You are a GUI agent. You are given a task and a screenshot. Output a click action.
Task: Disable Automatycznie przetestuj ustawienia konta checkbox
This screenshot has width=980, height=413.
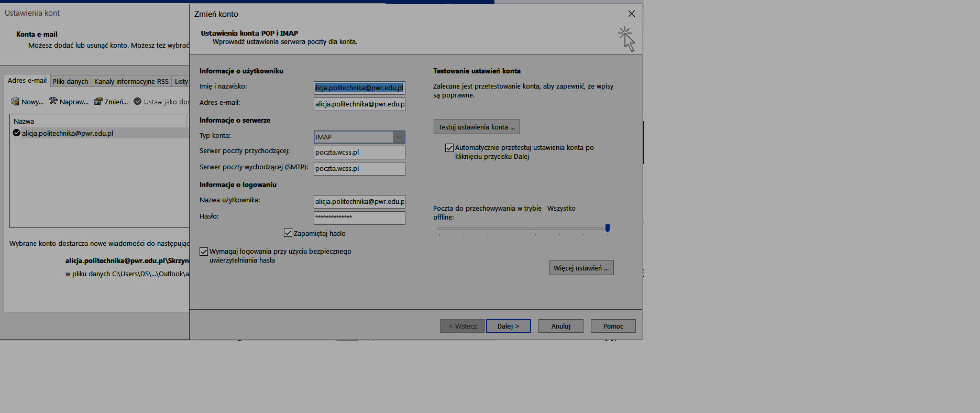pyautogui.click(x=449, y=148)
